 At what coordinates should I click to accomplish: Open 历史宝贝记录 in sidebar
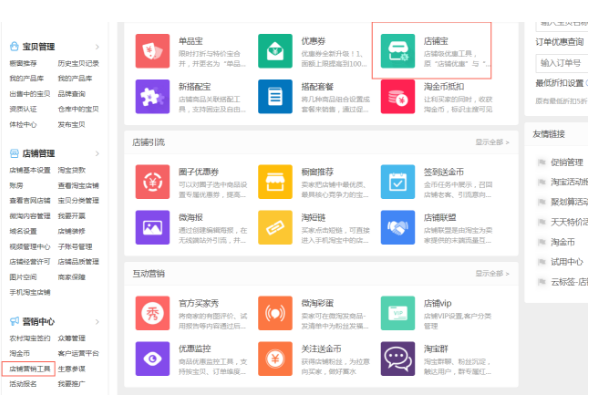click(78, 63)
